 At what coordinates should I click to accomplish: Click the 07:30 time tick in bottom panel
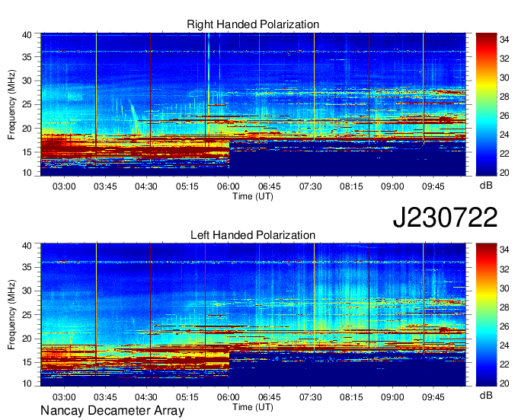pyautogui.click(x=310, y=397)
